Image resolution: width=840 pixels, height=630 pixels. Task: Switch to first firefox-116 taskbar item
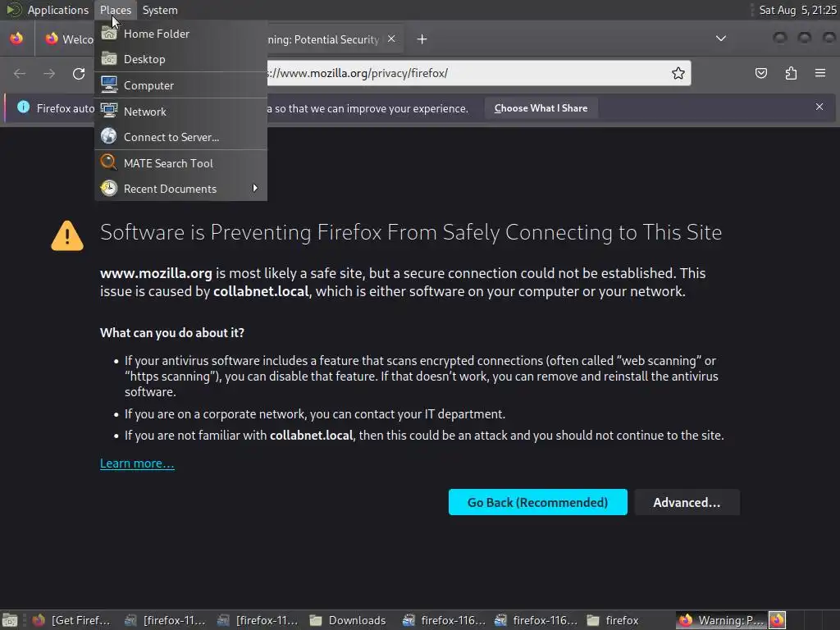pos(444,620)
